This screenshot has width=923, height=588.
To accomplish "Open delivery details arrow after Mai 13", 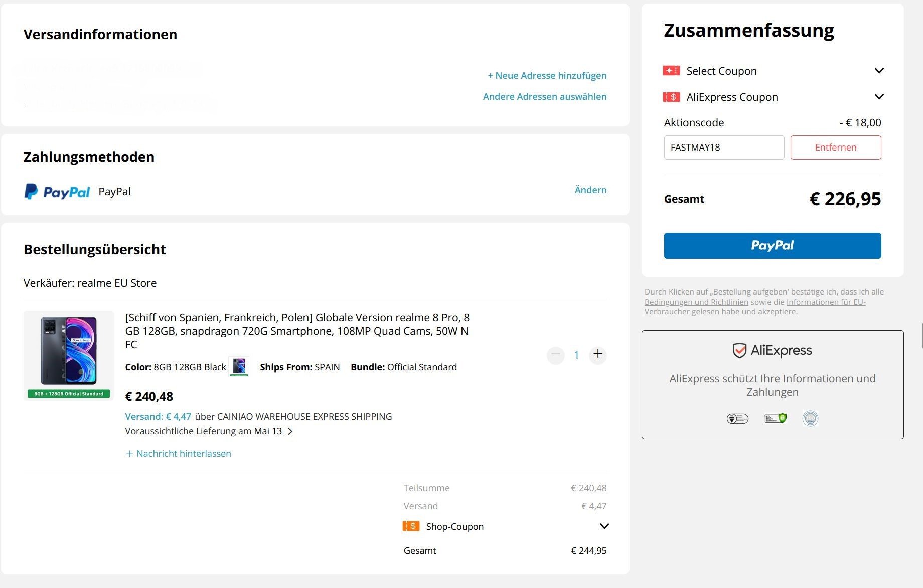I will point(290,431).
